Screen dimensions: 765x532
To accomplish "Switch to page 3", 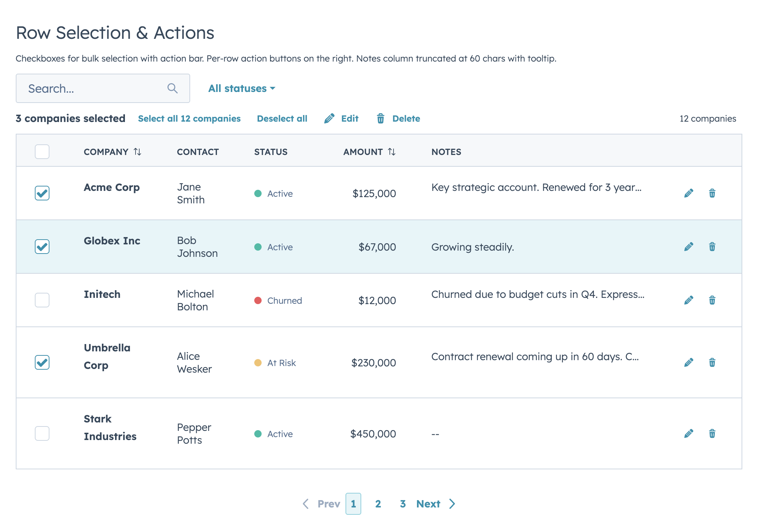I will pos(403,504).
